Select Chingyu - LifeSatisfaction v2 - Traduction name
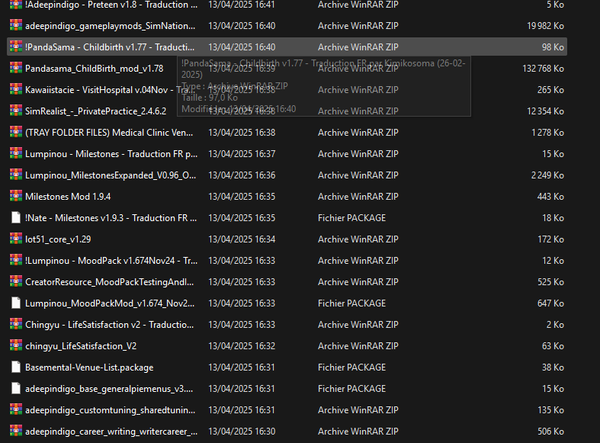The image size is (600, 443). 109,325
